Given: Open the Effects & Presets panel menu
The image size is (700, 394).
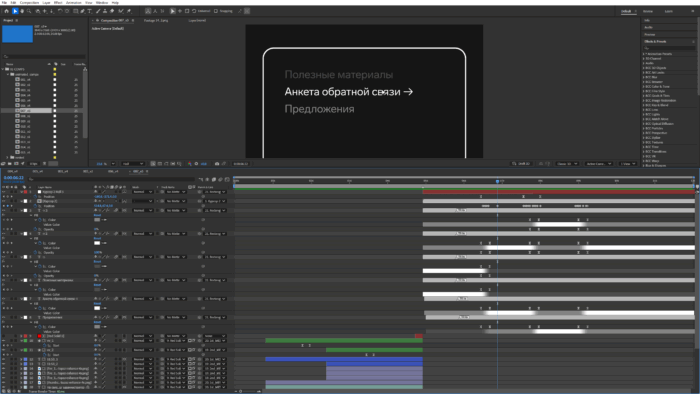Looking at the screenshot, I should coord(693,41).
